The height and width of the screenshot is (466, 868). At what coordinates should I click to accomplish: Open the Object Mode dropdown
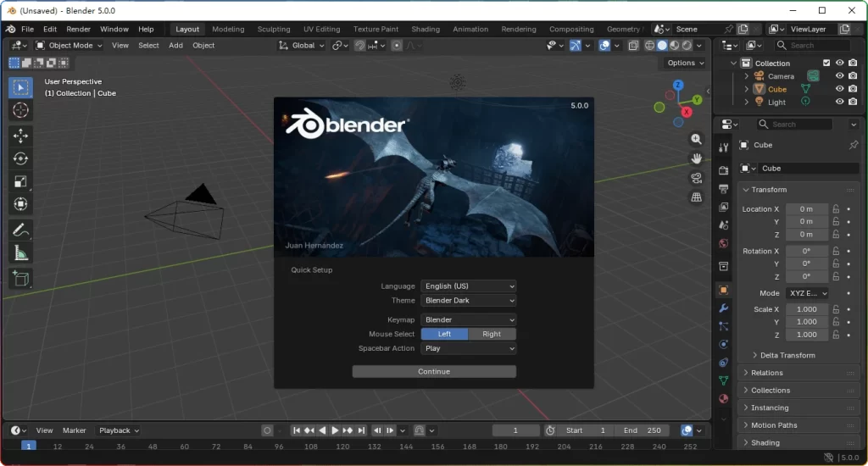coord(70,46)
